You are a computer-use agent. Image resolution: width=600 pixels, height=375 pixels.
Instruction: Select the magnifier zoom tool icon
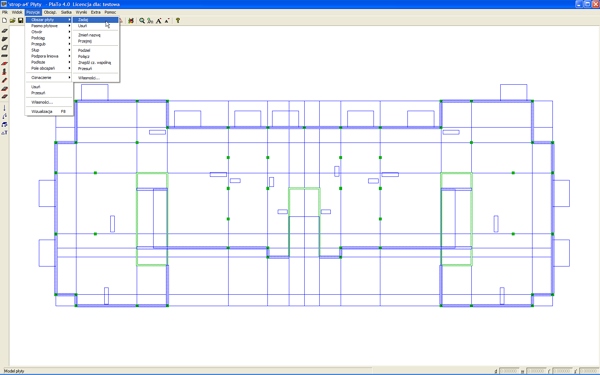tap(142, 21)
